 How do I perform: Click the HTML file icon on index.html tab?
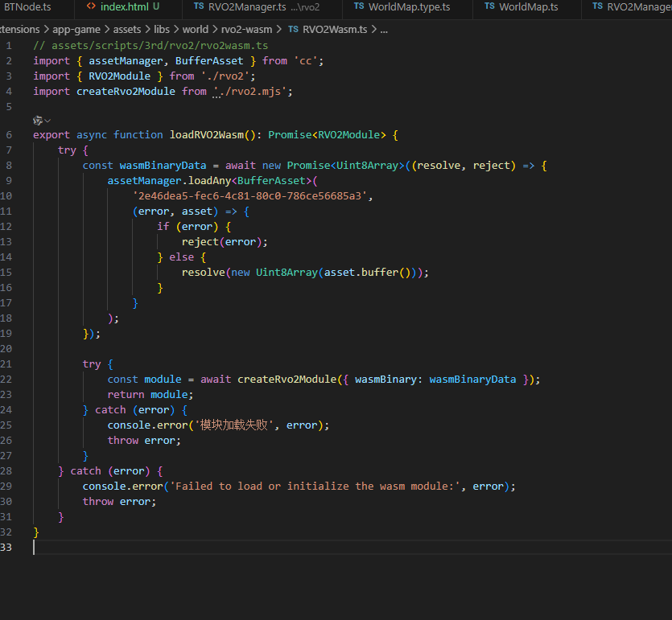(91, 6)
